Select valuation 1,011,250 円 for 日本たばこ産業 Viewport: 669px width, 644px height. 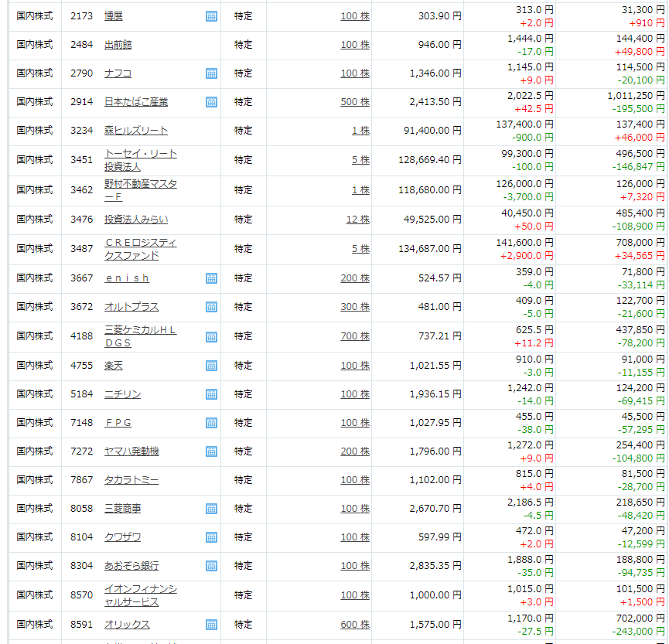(x=636, y=96)
